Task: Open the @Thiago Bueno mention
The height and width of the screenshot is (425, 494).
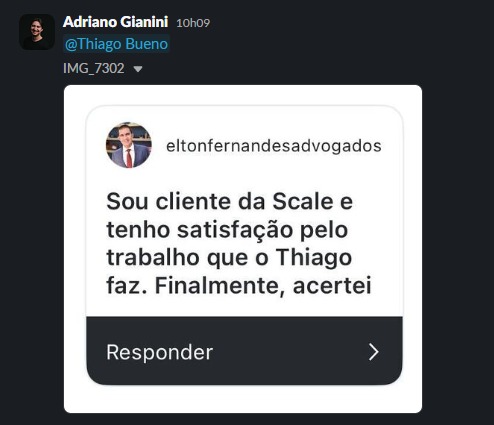Action: pyautogui.click(x=116, y=44)
